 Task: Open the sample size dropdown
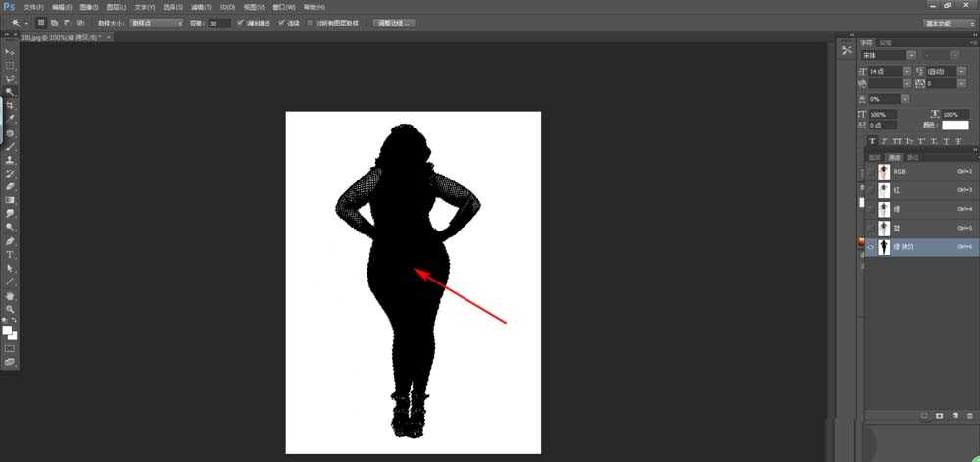coord(157,22)
